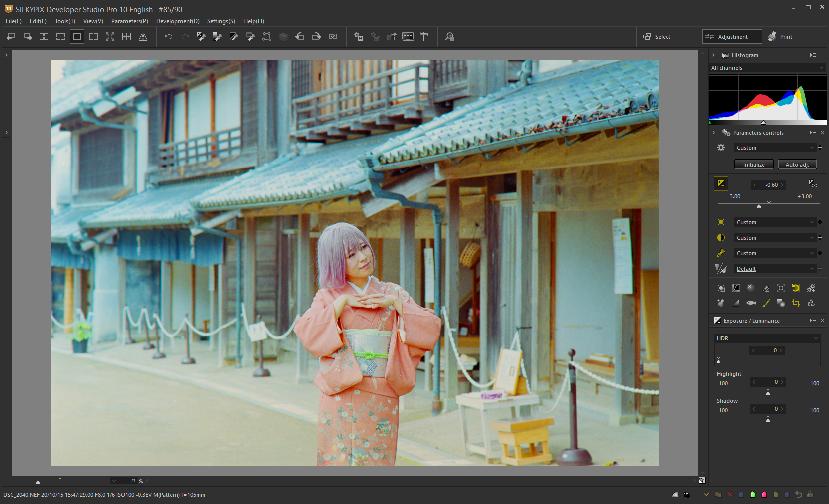Toggle grid display on preview
The height and width of the screenshot is (504, 829).
pos(127,37)
